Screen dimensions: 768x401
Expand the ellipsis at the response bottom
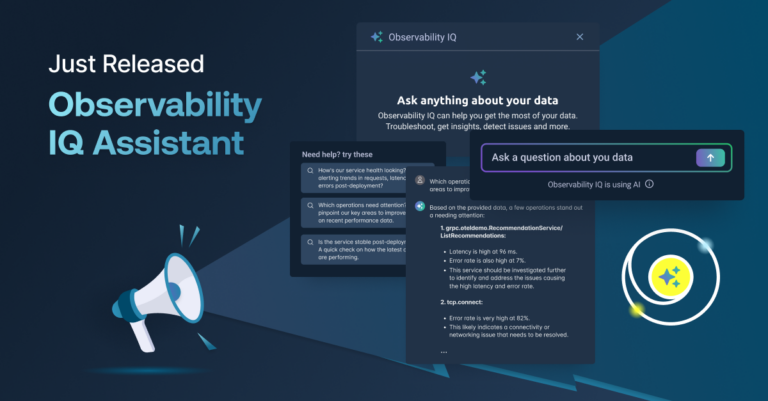(x=444, y=351)
